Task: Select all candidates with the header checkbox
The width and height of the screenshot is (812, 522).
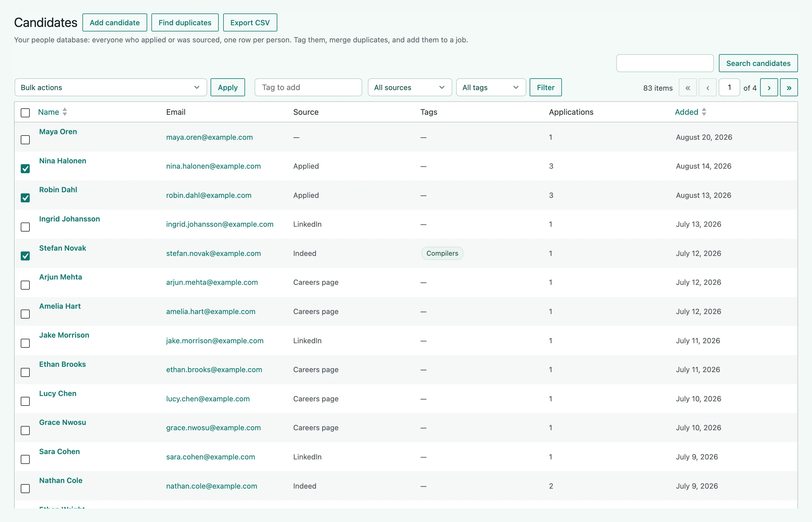Action: [26, 113]
